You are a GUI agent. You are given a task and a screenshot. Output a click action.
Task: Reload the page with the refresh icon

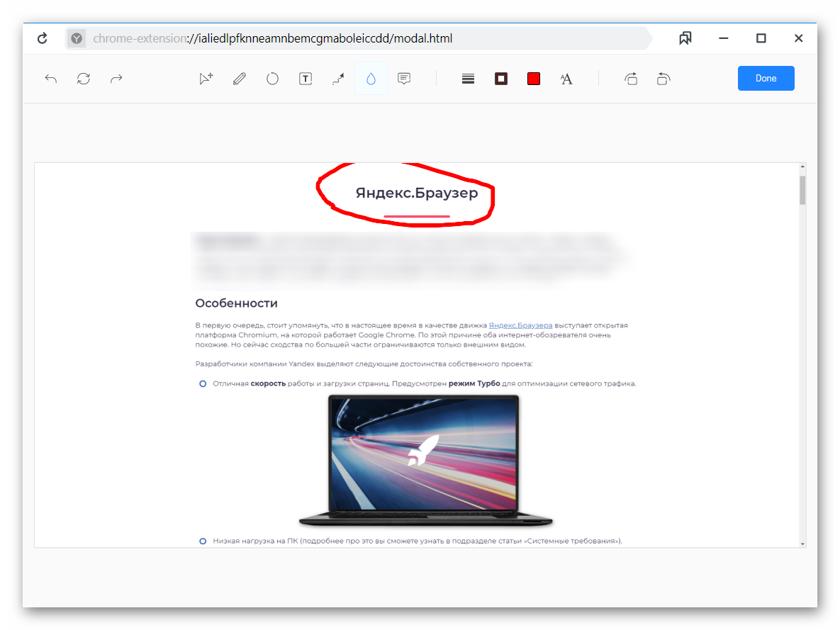click(x=43, y=38)
